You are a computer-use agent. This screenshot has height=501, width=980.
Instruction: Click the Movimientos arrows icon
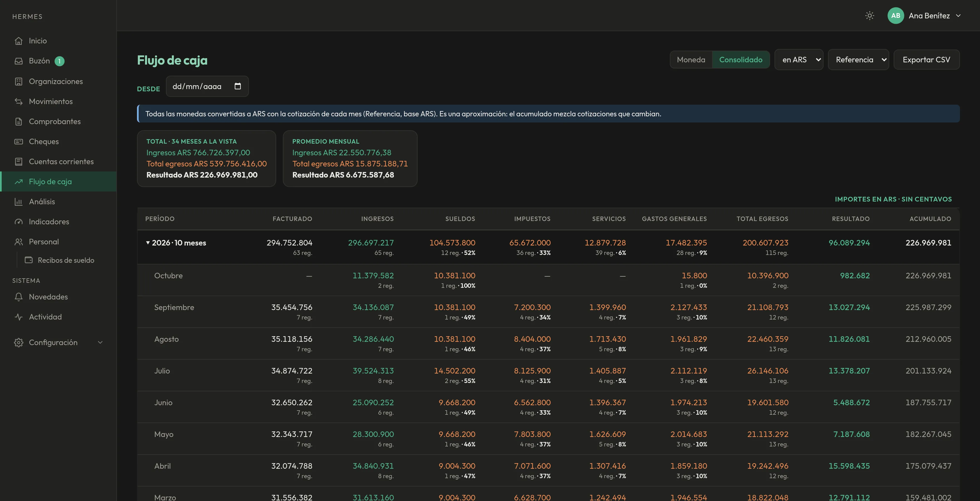point(19,102)
